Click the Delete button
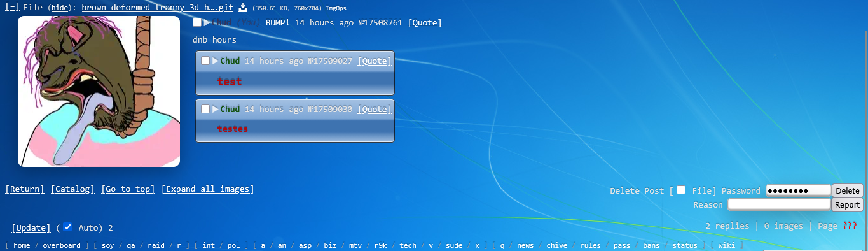Viewport: 868px width, 251px height. click(x=847, y=190)
